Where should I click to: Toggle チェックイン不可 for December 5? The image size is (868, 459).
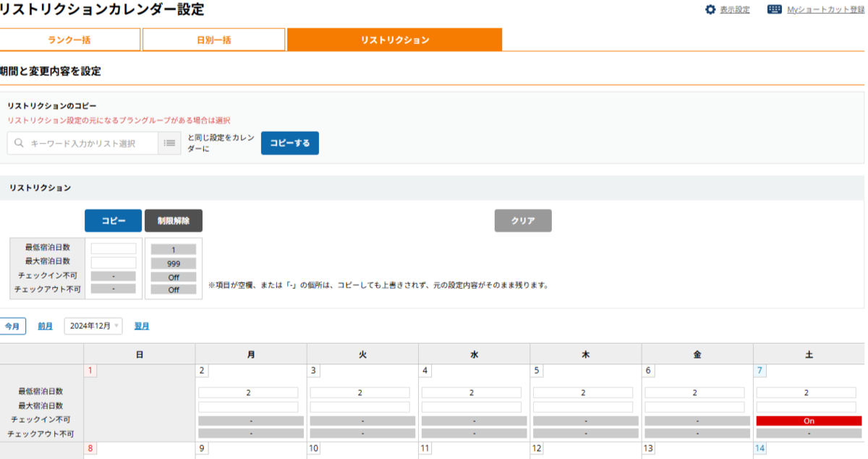(586, 421)
